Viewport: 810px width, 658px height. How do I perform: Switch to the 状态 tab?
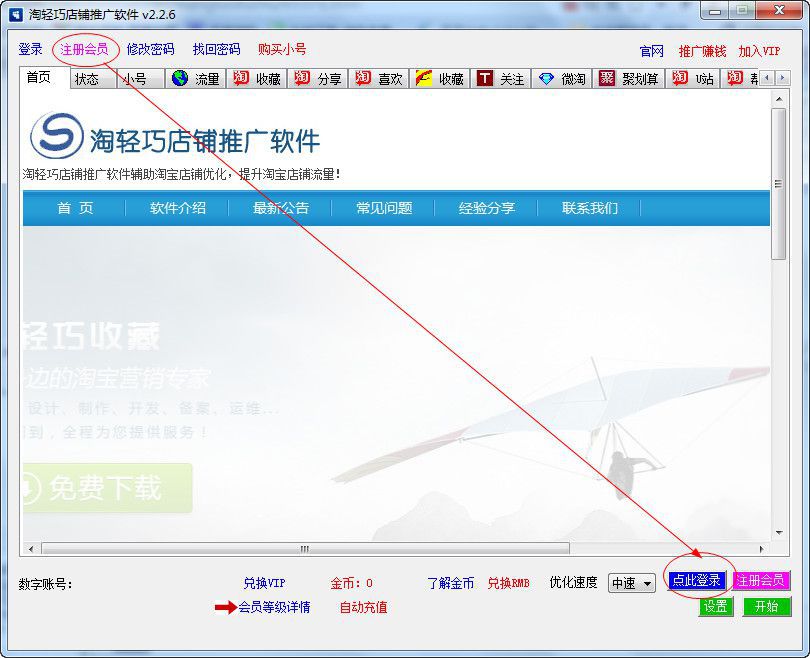tap(90, 79)
